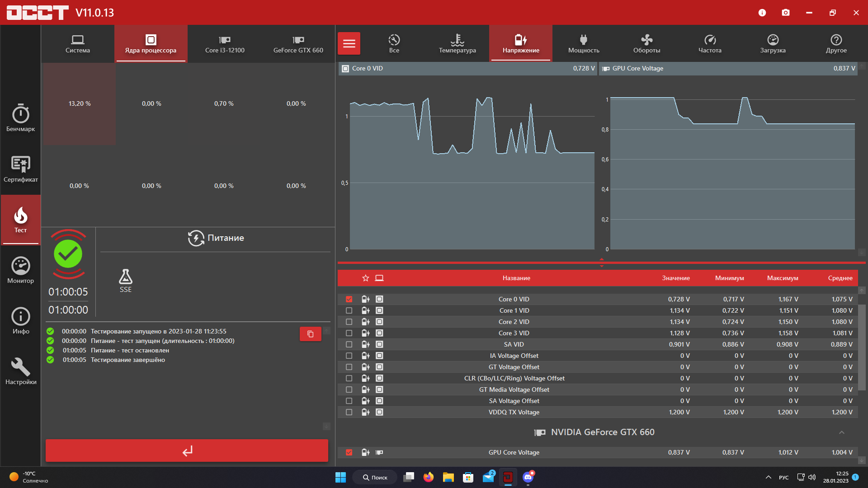Check the GT Voltage Offset checkbox
The width and height of the screenshot is (868, 488).
pyautogui.click(x=349, y=367)
